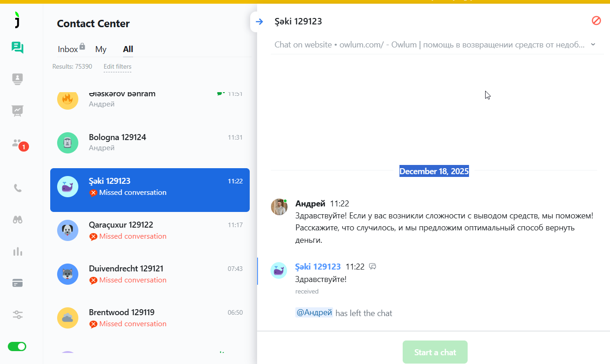The width and height of the screenshot is (610, 364).
Task: Click the received status label
Action: point(307,292)
